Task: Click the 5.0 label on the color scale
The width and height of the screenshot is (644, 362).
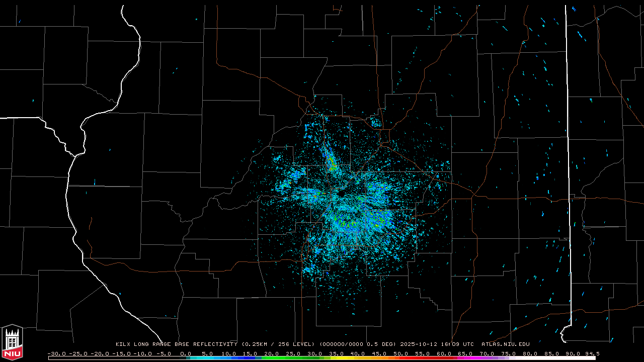Action: (207, 354)
